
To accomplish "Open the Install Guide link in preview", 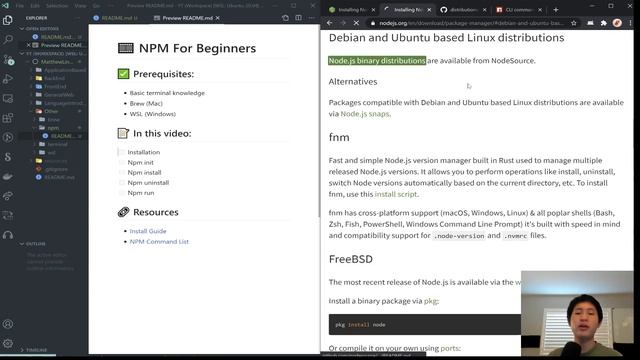I will click(148, 231).
